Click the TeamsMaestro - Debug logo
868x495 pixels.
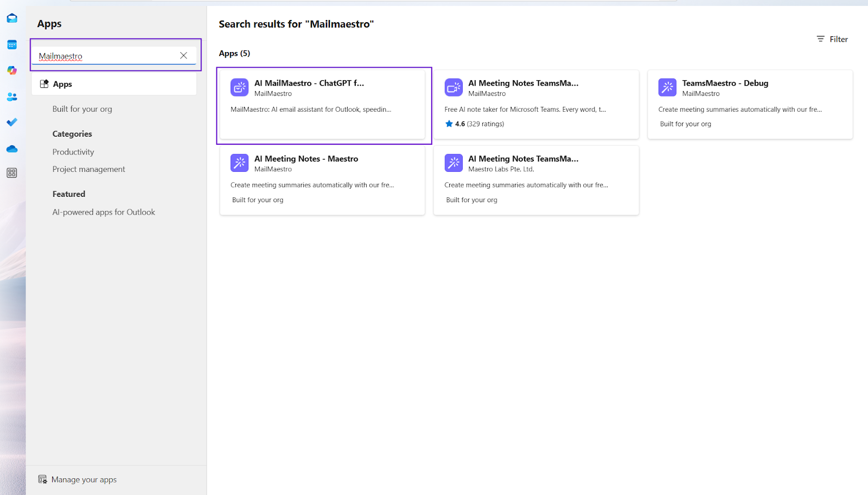pyautogui.click(x=667, y=87)
